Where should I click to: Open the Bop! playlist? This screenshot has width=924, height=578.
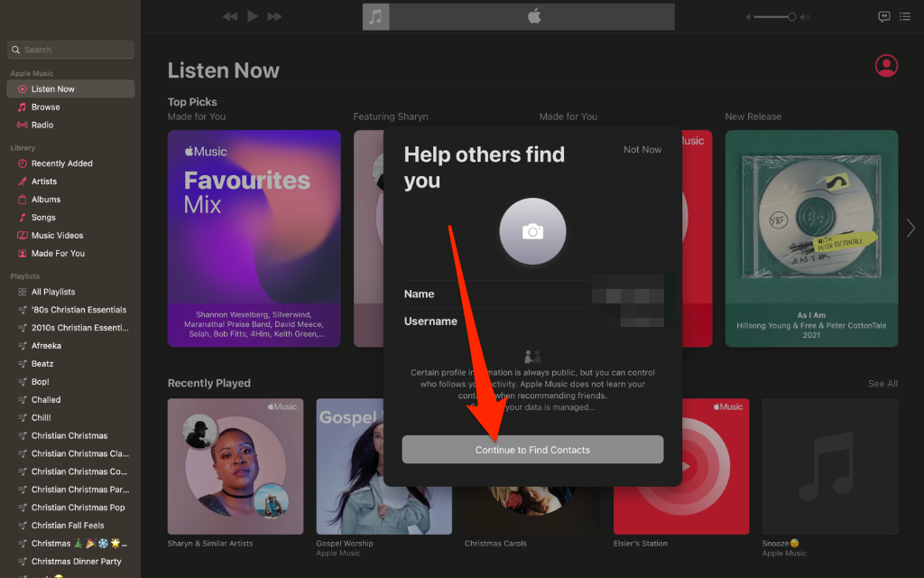70,382
